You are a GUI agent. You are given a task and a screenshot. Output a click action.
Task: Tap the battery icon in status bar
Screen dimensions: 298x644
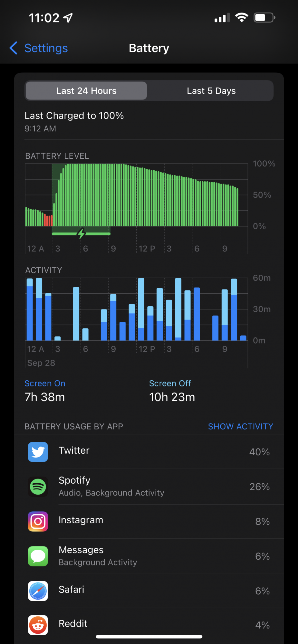264,18
